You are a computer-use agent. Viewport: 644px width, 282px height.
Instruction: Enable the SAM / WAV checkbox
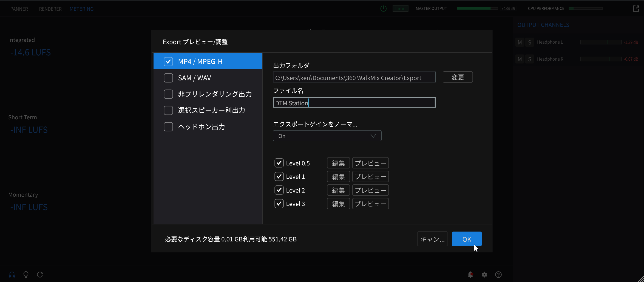click(x=168, y=78)
